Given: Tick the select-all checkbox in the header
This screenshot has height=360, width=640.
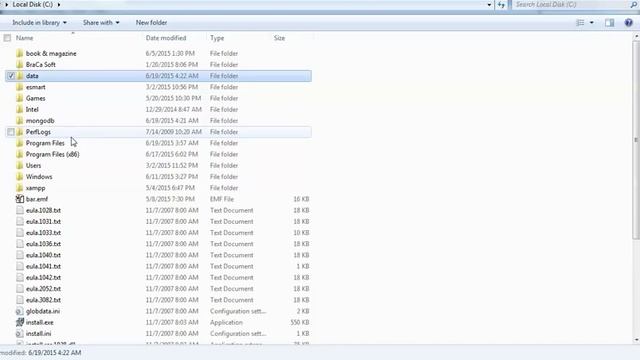Looking at the screenshot, I should (7, 38).
